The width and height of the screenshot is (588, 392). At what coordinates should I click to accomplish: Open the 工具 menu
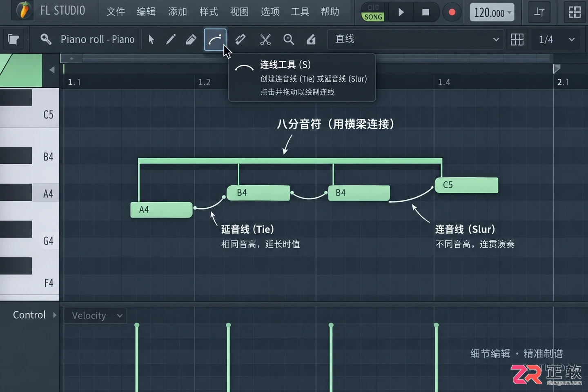click(300, 11)
